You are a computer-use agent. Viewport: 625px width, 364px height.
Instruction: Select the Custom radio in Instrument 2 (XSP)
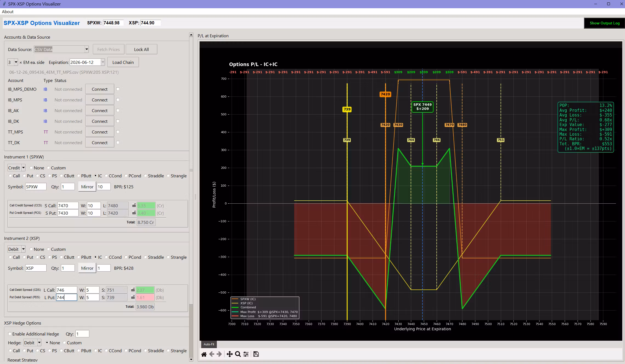tap(49, 249)
